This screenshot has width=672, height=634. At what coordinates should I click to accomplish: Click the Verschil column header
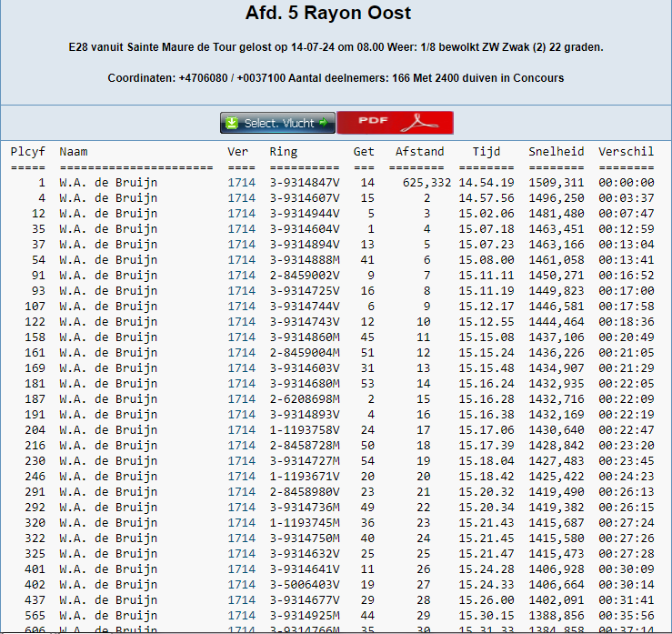tap(627, 152)
